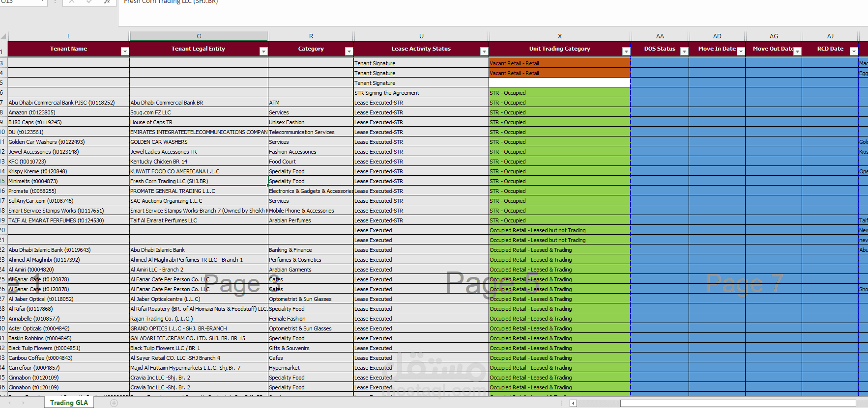
Task: Select the Amazon (t0123805) tenant cell
Action: coord(69,112)
